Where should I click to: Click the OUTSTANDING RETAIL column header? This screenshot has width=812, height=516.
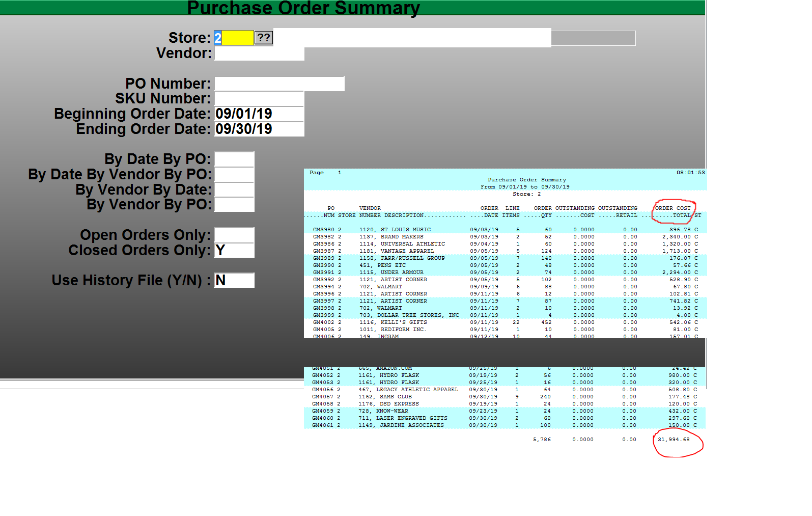pos(618,212)
